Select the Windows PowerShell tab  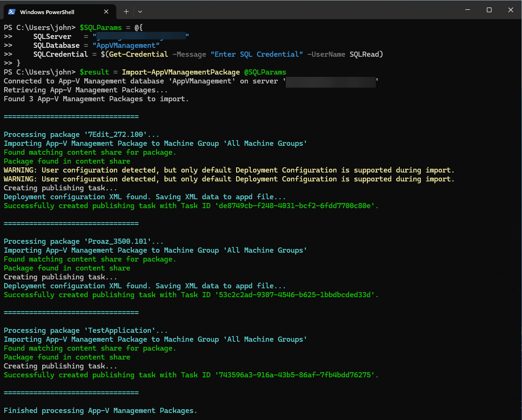pyautogui.click(x=61, y=11)
